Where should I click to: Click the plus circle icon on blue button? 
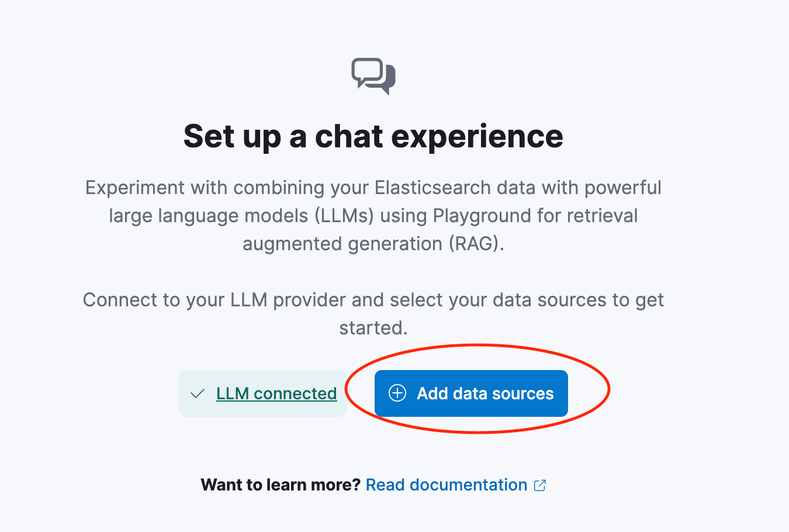pyautogui.click(x=397, y=393)
